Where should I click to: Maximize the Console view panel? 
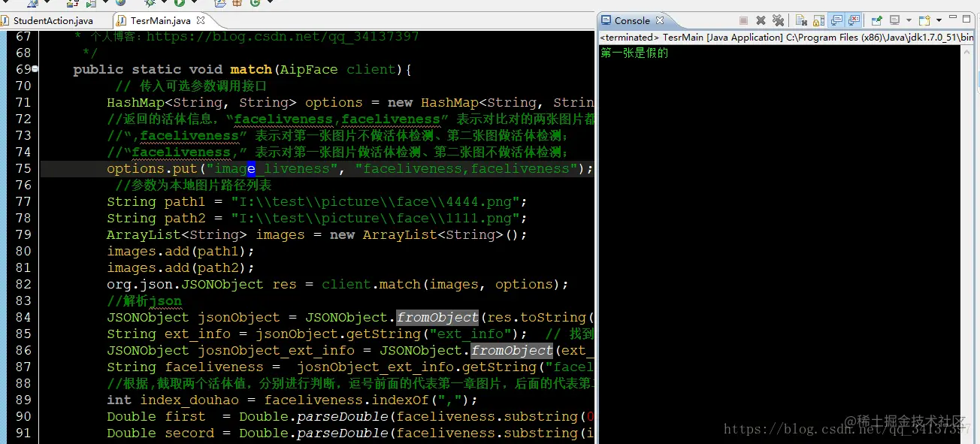[x=966, y=20]
